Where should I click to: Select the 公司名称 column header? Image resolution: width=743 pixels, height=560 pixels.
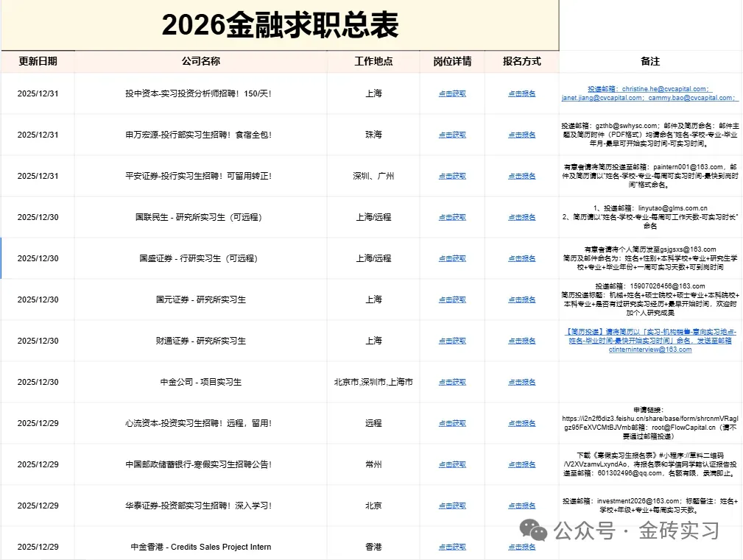(x=200, y=61)
